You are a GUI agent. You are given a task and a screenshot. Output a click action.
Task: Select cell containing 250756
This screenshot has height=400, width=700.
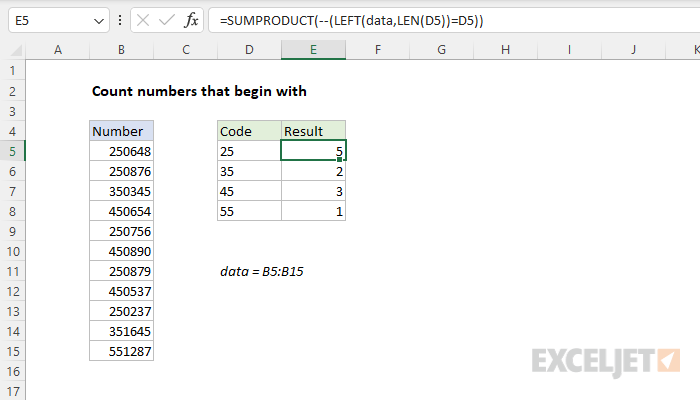coord(121,231)
